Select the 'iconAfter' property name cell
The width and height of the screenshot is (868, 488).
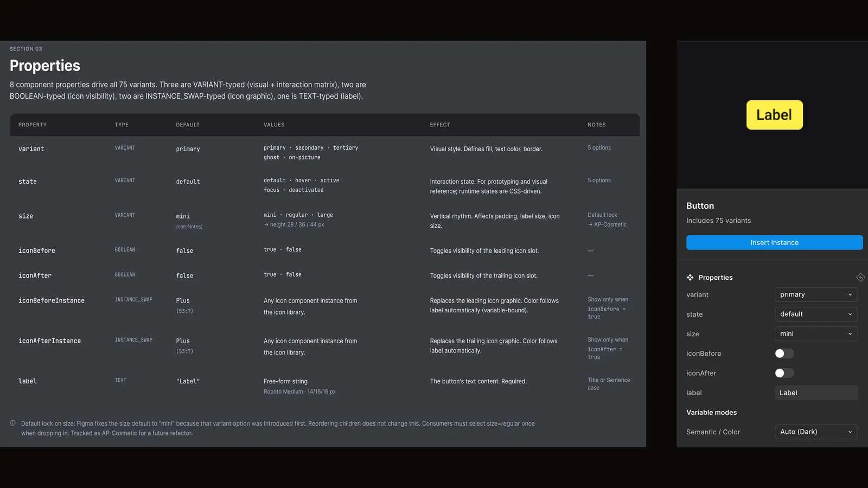[35, 275]
